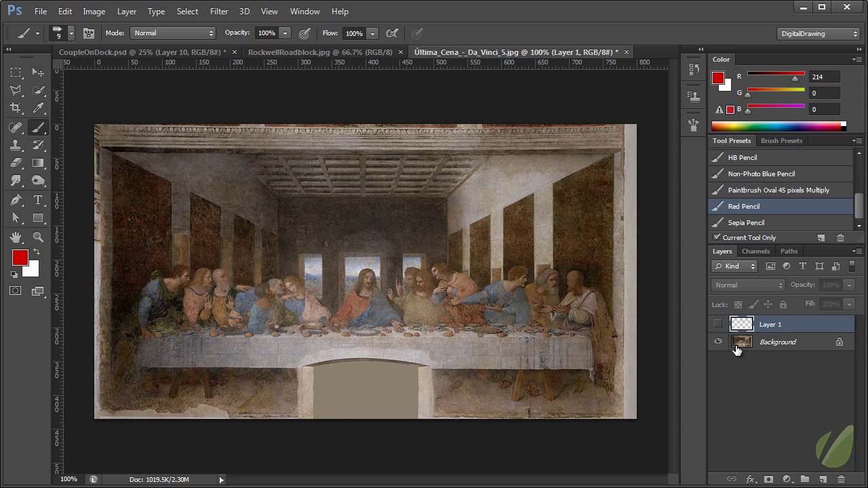Select the Eraser tool
This screenshot has height=488, width=868.
pyautogui.click(x=16, y=163)
